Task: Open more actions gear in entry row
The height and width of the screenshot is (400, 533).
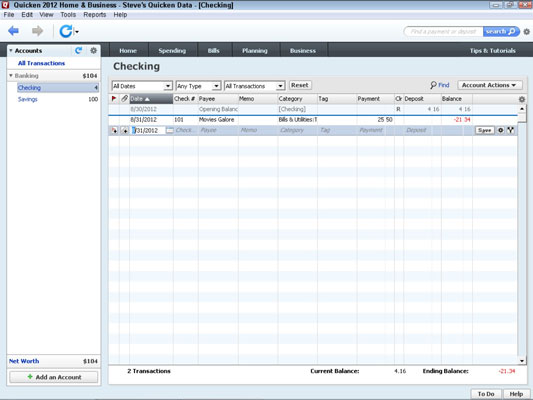Action: tap(501, 130)
